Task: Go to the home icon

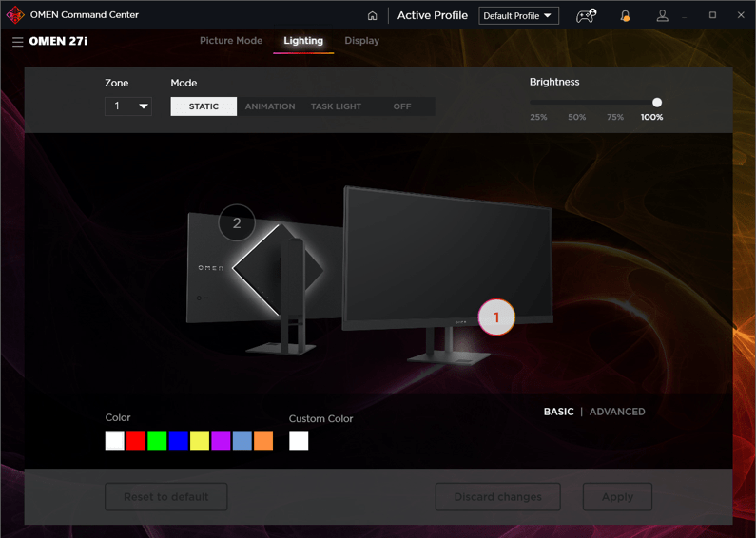Action: [372, 16]
